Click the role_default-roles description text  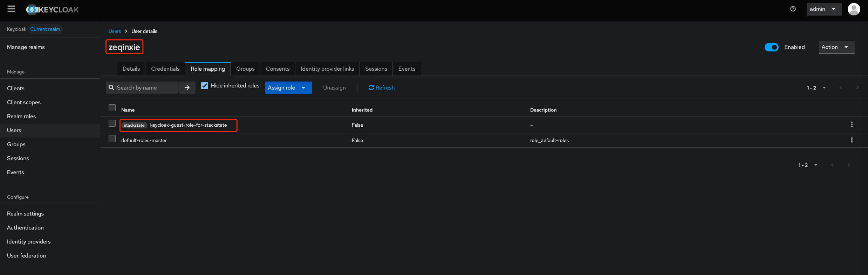pos(549,140)
